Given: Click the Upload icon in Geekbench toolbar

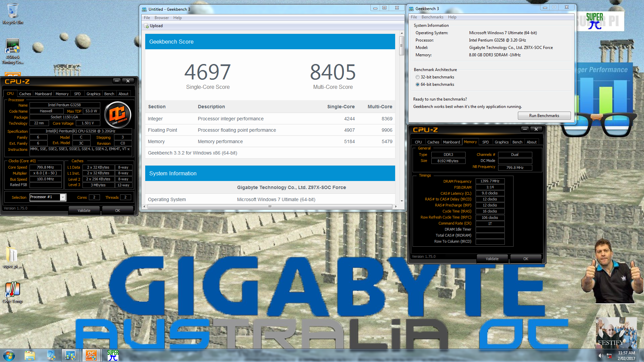Looking at the screenshot, I should [x=146, y=26].
